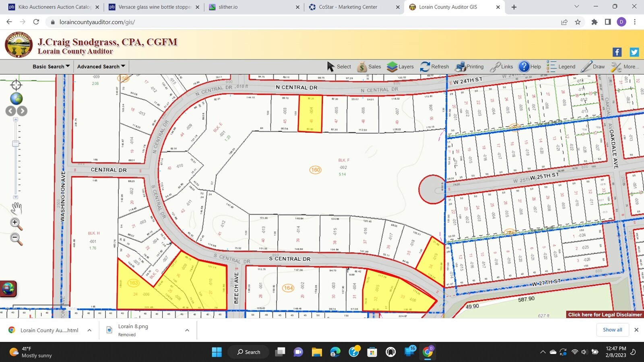Refresh the map view
The image size is (644, 362).
coord(434,67)
